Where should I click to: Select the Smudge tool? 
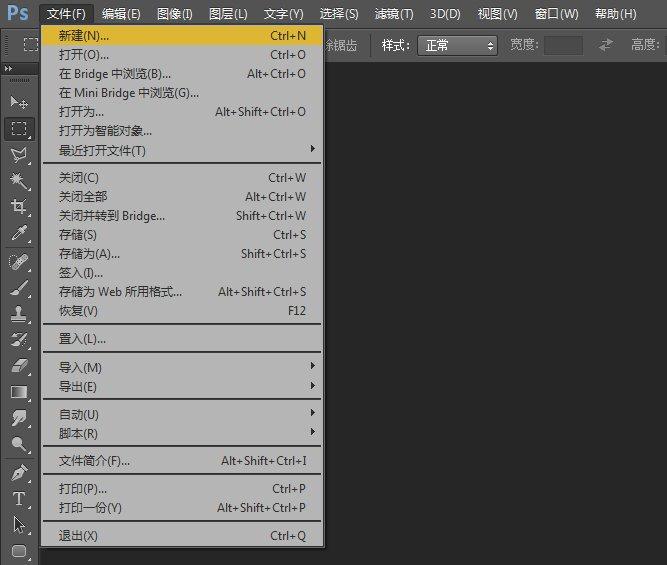click(19, 418)
